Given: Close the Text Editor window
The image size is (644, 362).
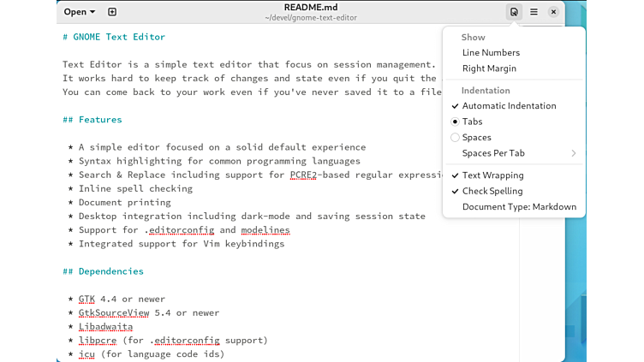Looking at the screenshot, I should (554, 12).
